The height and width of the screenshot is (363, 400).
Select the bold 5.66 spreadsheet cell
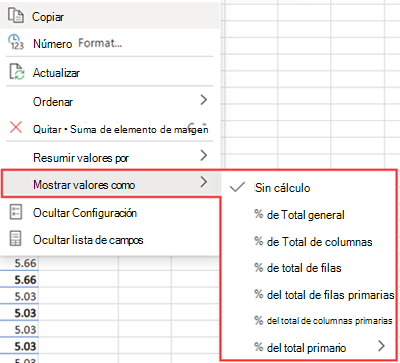[x=25, y=280]
